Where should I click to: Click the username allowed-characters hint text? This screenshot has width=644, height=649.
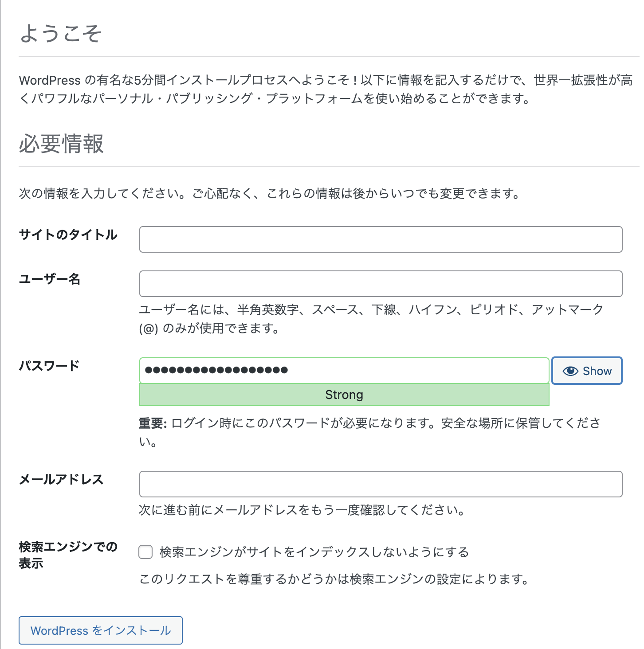[371, 318]
